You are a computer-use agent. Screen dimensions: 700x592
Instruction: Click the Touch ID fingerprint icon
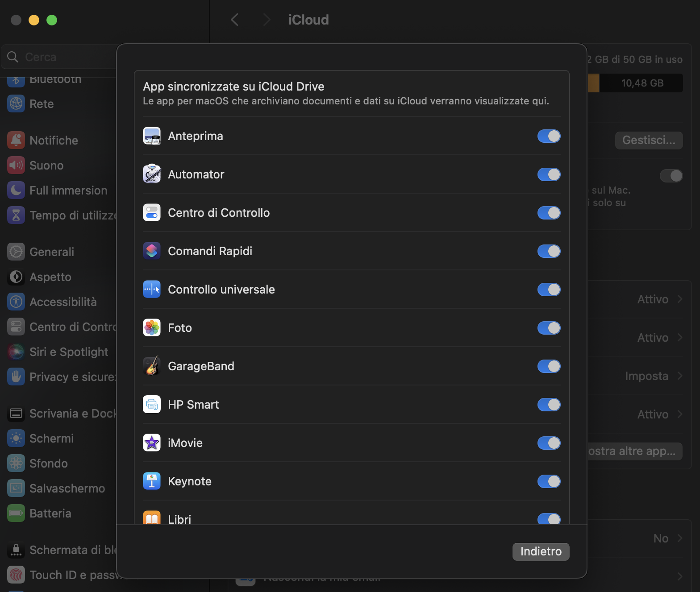(x=16, y=575)
